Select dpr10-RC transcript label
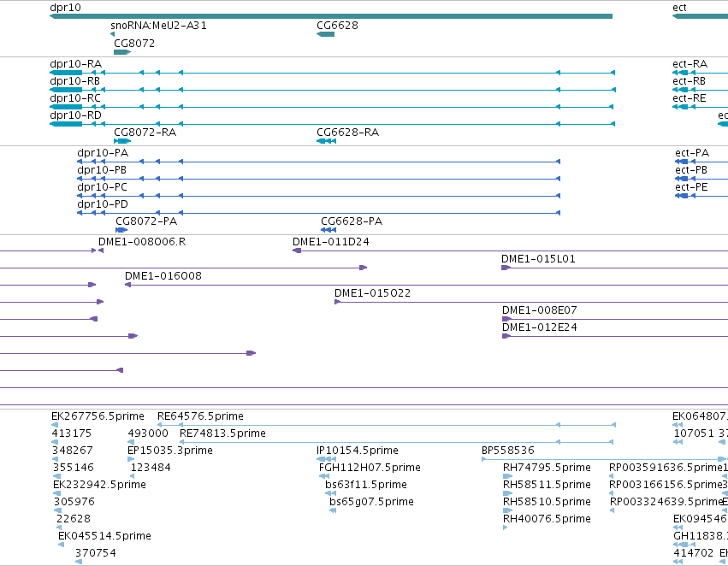Image resolution: width=728 pixels, height=566 pixels. pos(75,98)
